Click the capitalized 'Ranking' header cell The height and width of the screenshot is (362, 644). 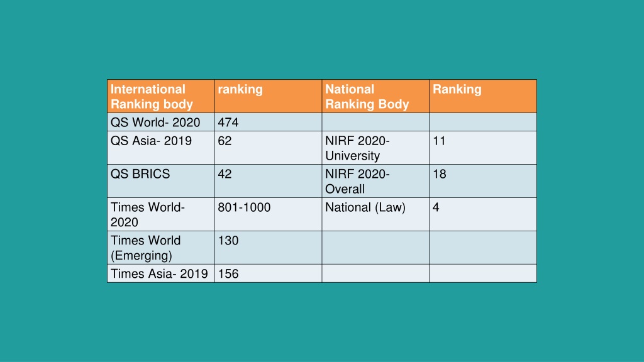pos(483,96)
